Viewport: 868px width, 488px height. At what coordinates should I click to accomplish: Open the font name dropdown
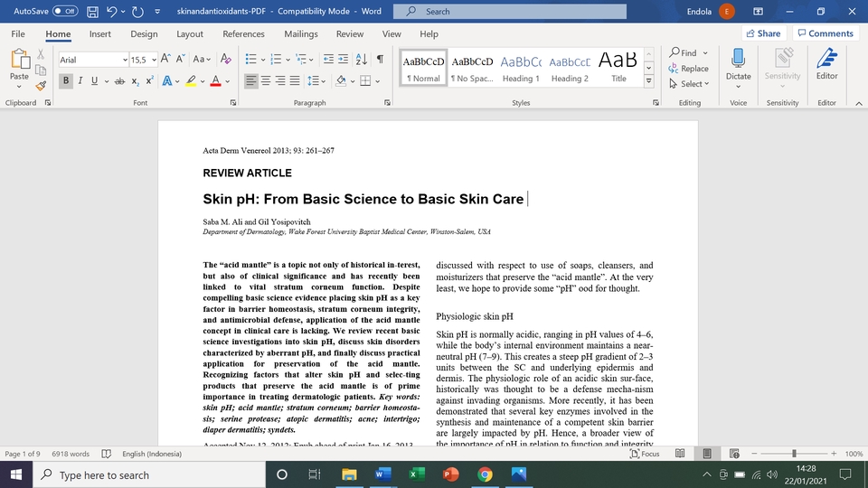pos(125,60)
